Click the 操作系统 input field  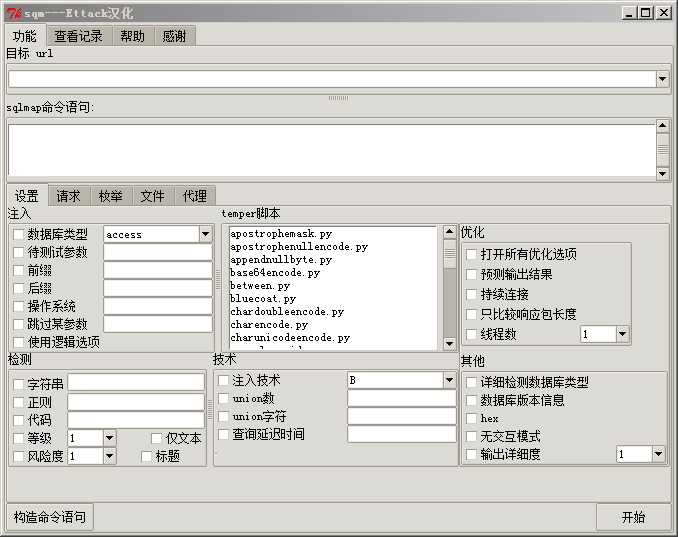coord(158,307)
